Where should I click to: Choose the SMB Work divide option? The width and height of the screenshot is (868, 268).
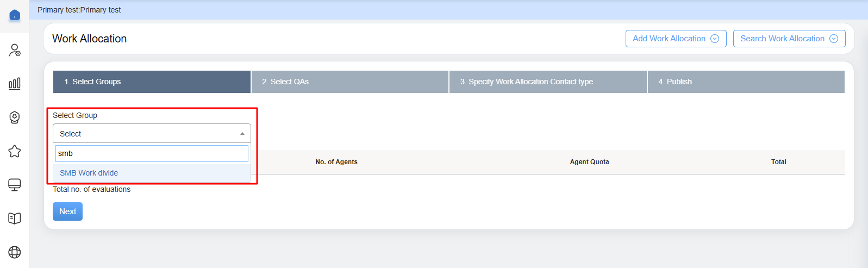[x=89, y=173]
